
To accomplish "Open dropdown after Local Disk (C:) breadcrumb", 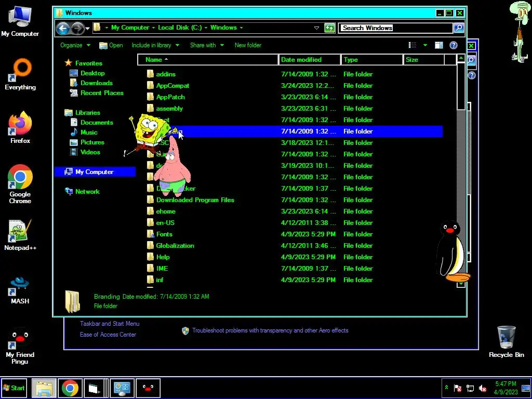I will click(x=206, y=28).
